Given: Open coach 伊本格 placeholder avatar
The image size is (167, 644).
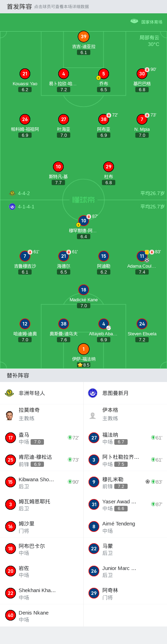Looking at the screenshot, I should tap(93, 415).
